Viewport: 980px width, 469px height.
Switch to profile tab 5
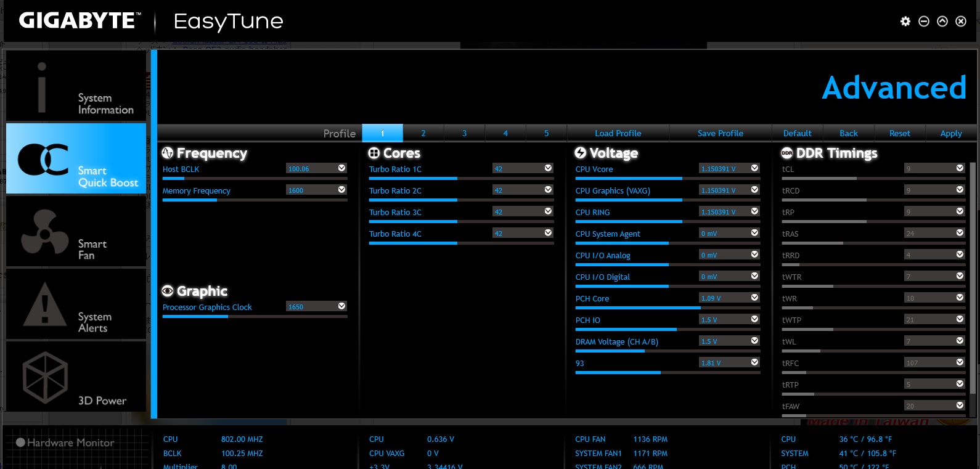pyautogui.click(x=546, y=133)
